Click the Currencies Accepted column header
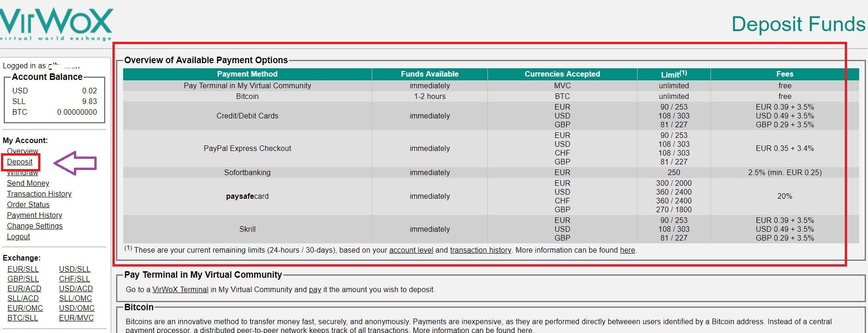Viewport: 868px width, 333px height. point(562,74)
